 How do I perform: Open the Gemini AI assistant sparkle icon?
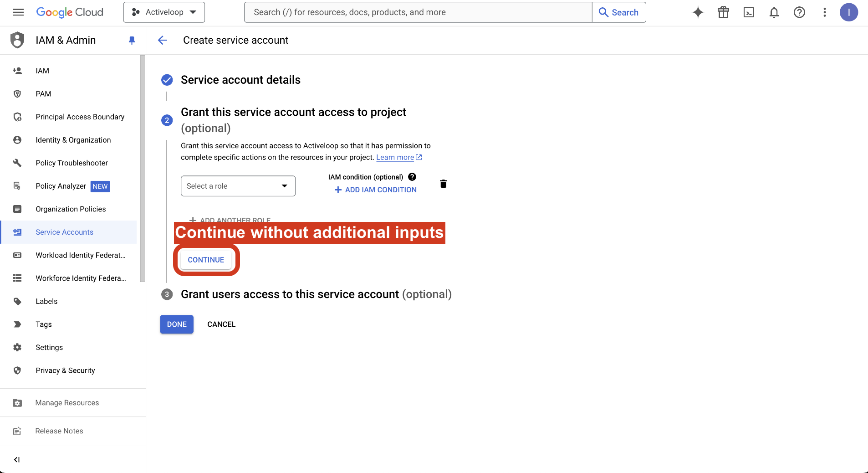click(x=698, y=12)
